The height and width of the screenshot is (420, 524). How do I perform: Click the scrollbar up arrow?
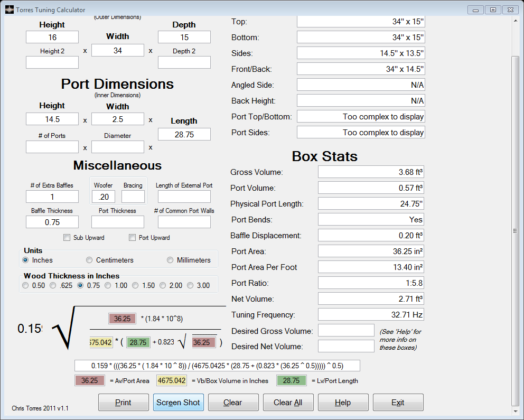(515, 21)
